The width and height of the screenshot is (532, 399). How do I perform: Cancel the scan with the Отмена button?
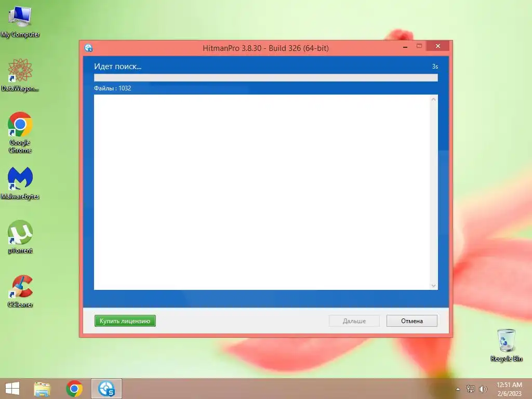pos(412,321)
